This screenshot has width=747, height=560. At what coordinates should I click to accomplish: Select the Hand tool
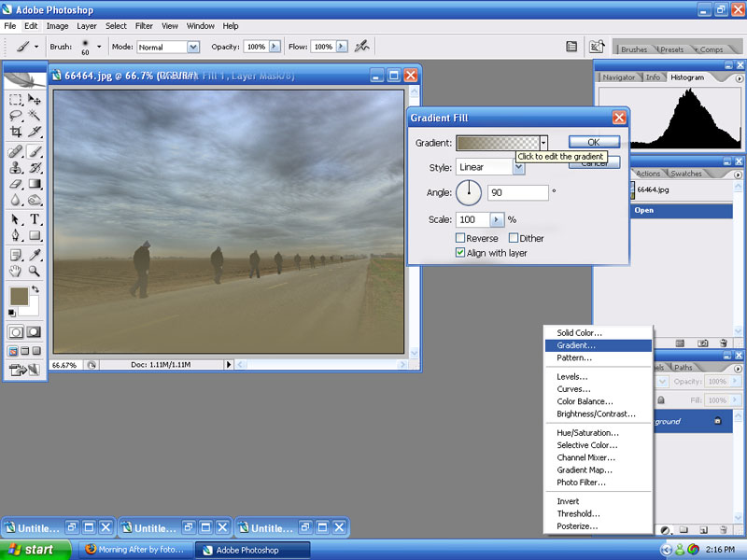[x=16, y=272]
